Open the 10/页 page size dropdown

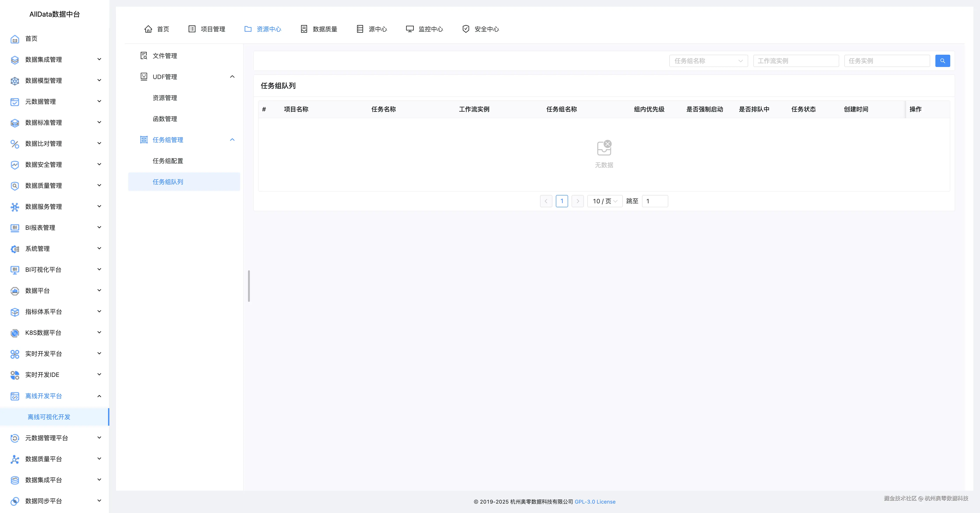coord(604,201)
